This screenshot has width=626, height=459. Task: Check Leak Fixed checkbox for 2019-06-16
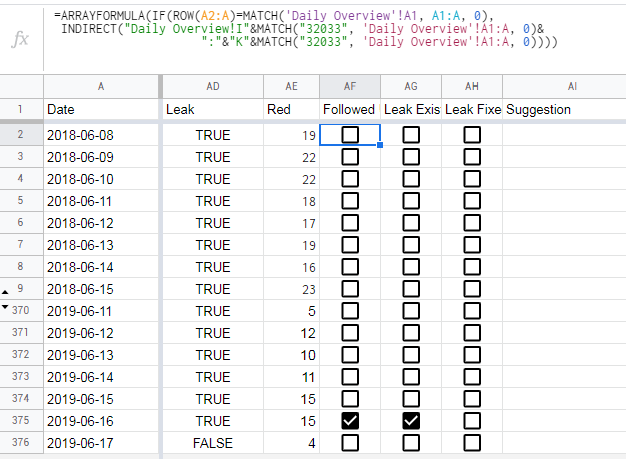472,421
